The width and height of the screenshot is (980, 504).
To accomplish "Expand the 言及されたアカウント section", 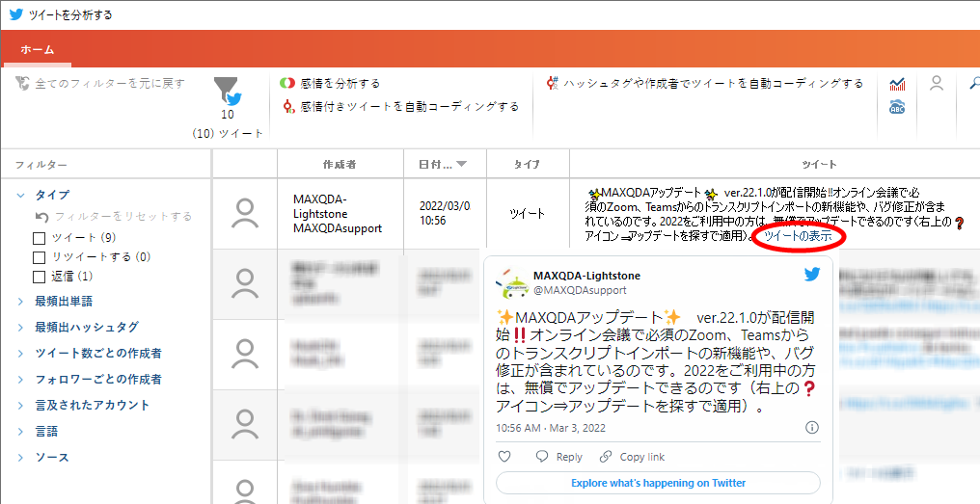I will (x=20, y=406).
